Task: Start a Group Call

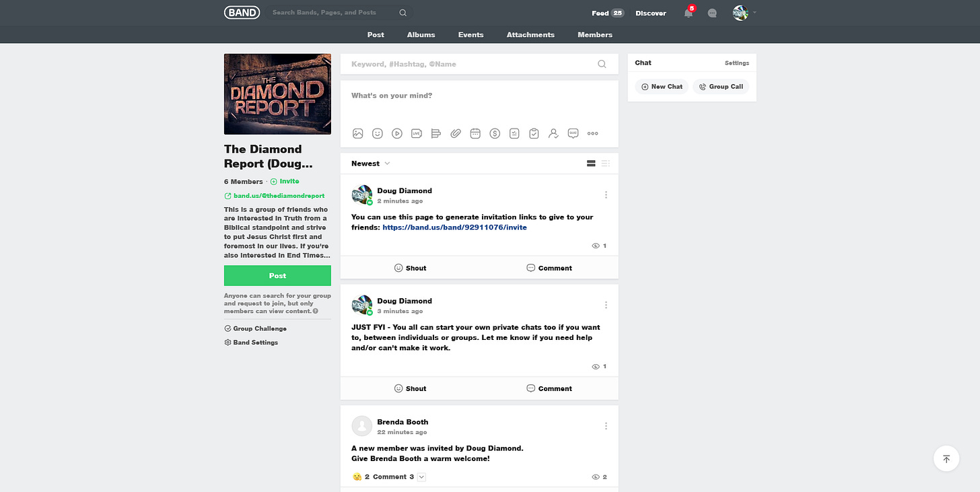Action: tap(722, 86)
